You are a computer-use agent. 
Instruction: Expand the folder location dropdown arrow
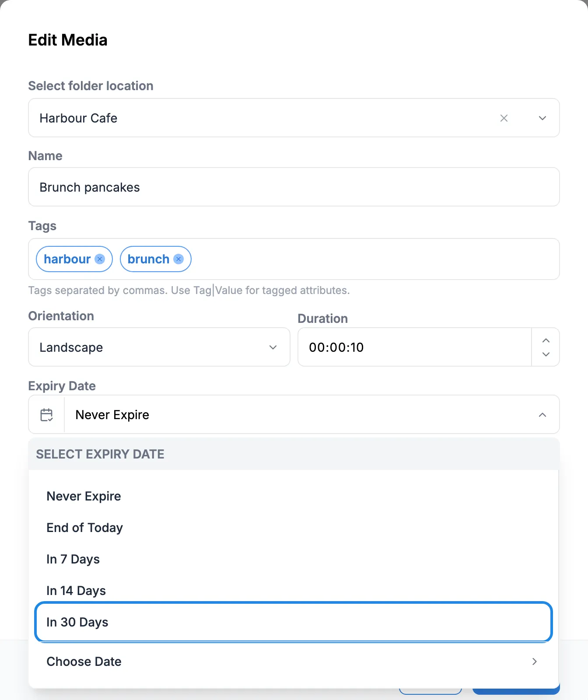[x=542, y=118]
